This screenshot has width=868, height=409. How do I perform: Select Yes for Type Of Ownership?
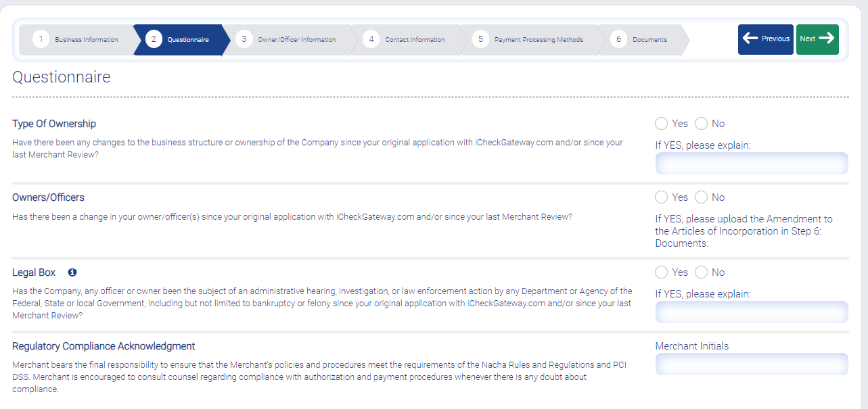(661, 124)
